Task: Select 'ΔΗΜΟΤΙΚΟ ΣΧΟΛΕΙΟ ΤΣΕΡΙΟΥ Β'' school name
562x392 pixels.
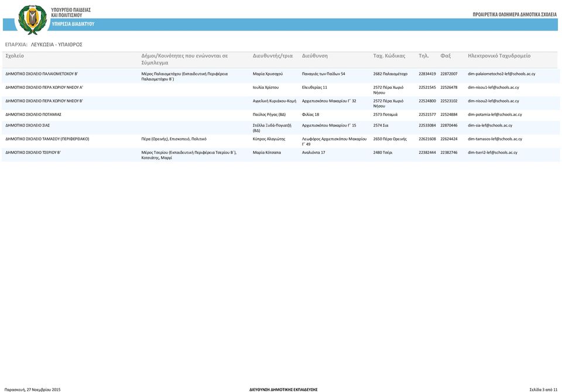Action: tap(33, 153)
